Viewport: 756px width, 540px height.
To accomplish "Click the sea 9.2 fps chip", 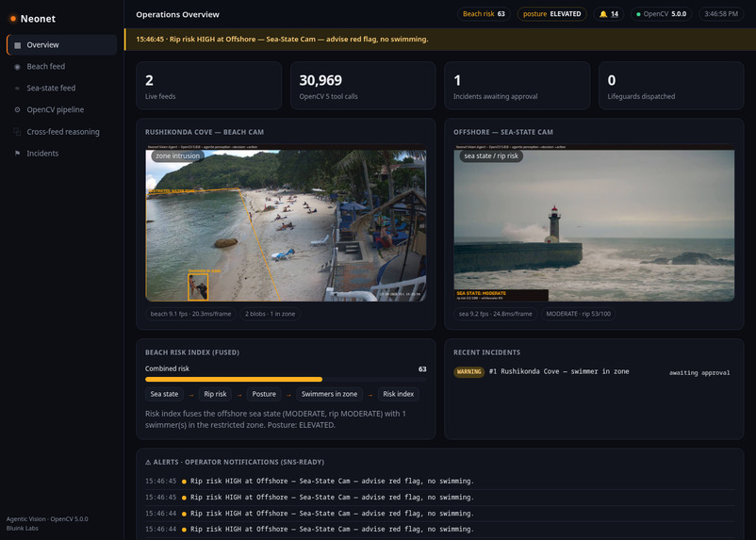I will click(x=495, y=314).
